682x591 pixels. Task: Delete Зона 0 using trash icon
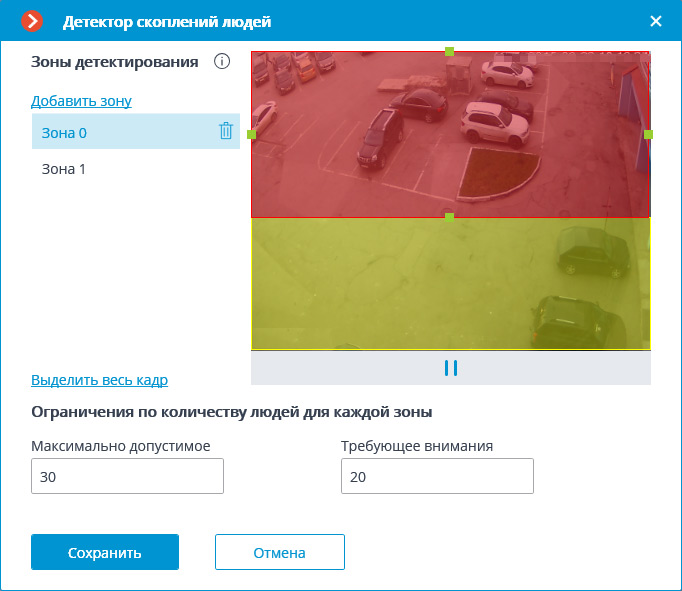tap(226, 131)
